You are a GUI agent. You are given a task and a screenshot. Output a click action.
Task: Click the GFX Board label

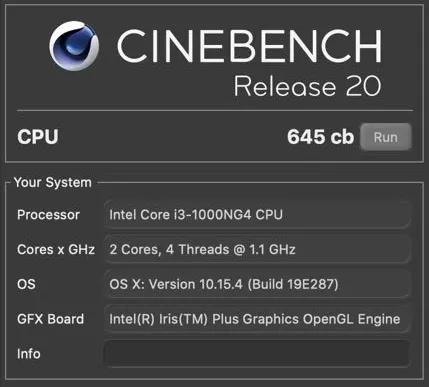click(x=50, y=319)
